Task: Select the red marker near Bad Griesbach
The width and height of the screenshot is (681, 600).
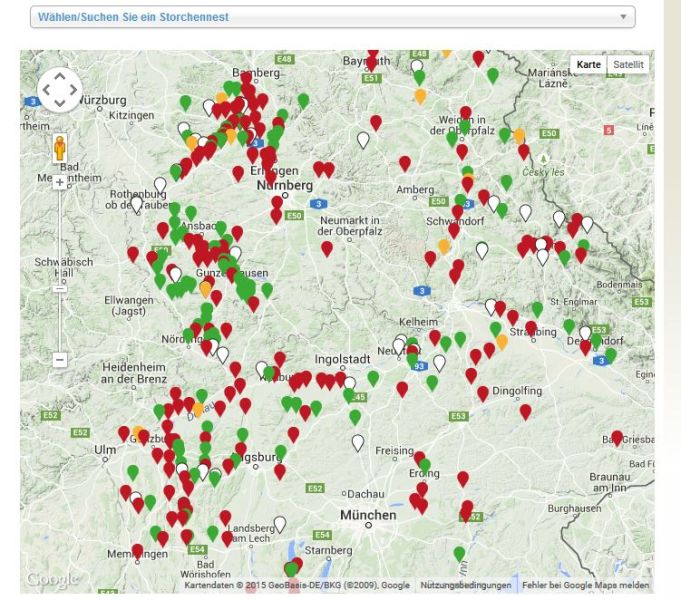Action: click(617, 437)
